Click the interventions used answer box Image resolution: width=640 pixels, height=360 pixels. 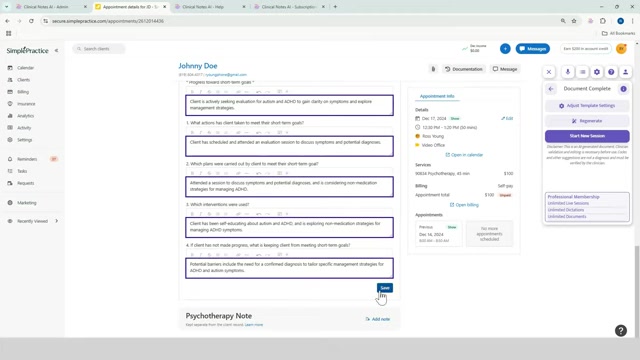(289, 227)
